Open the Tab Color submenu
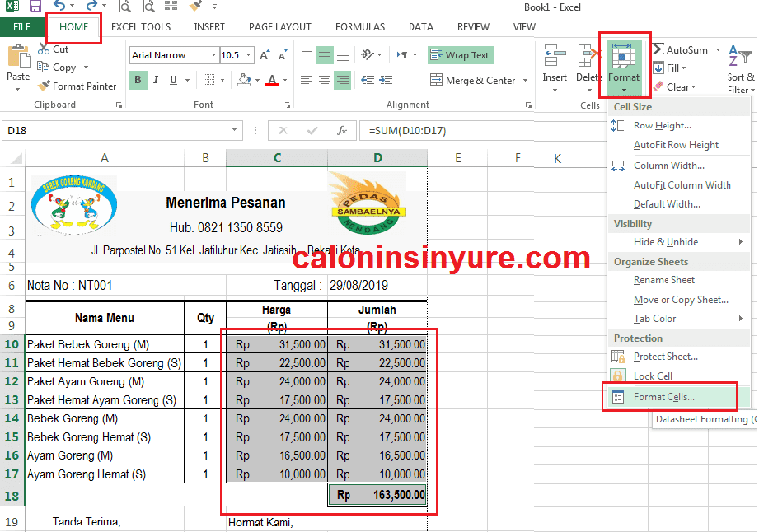 pyautogui.click(x=655, y=318)
